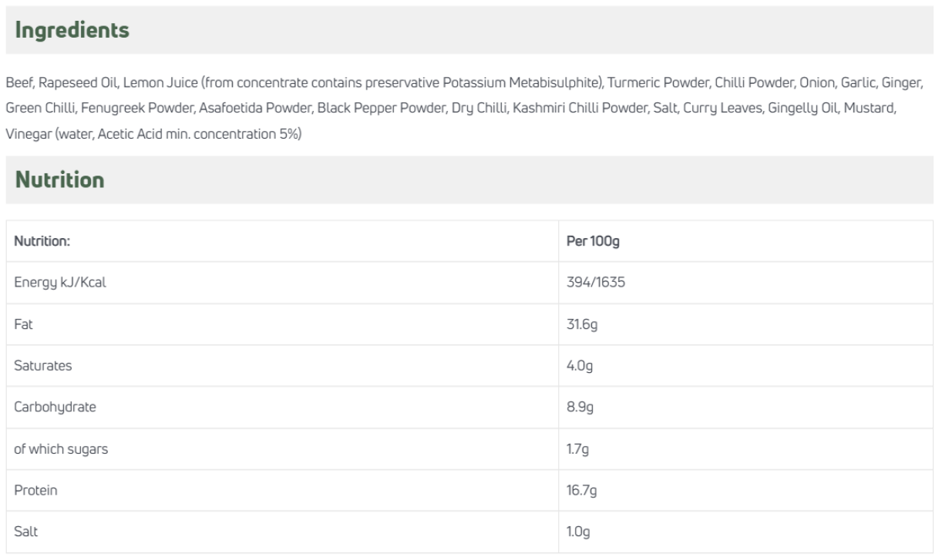Select the saturates value 4.0g
Screen dimensions: 942x560
579,366
